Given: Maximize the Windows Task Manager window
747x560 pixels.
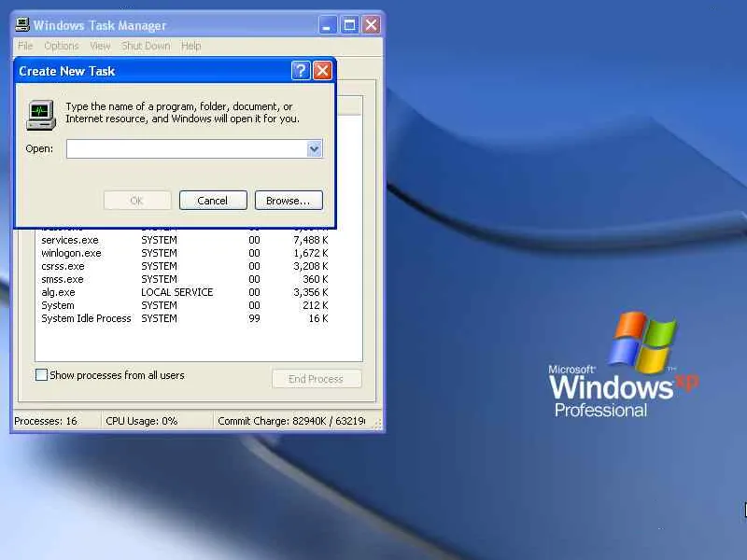Looking at the screenshot, I should (x=349, y=25).
